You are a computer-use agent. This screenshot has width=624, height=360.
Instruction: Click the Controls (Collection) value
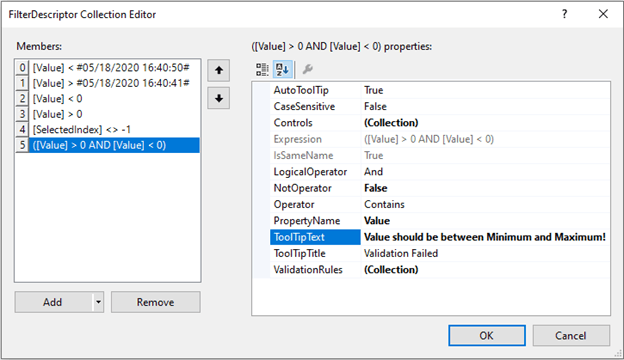391,123
